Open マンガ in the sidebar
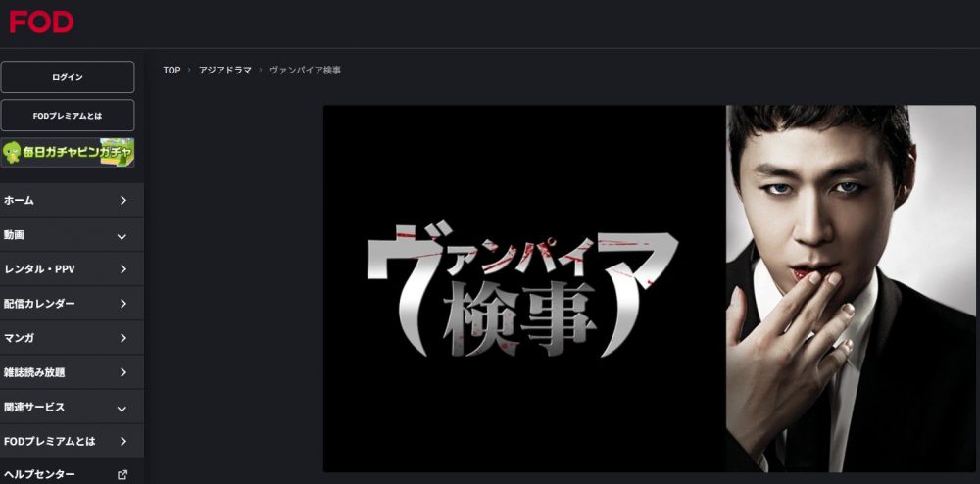 click(72, 338)
